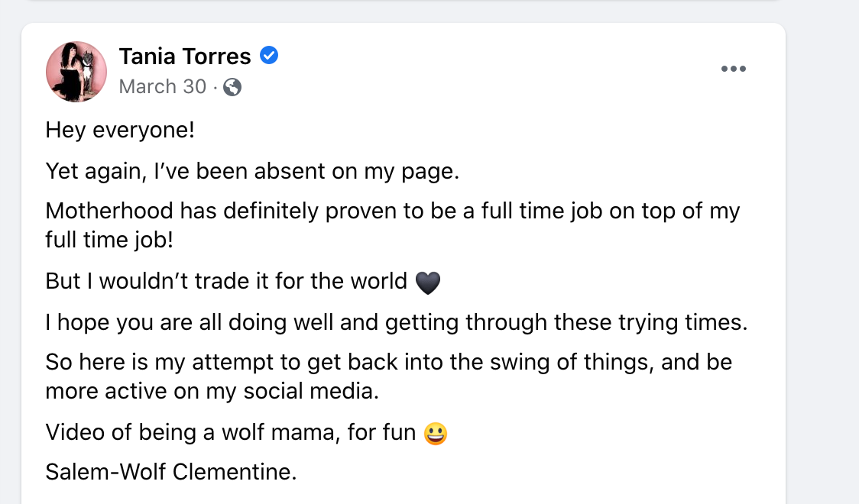Open post settings via ellipsis control
The image size is (859, 504).
[734, 69]
